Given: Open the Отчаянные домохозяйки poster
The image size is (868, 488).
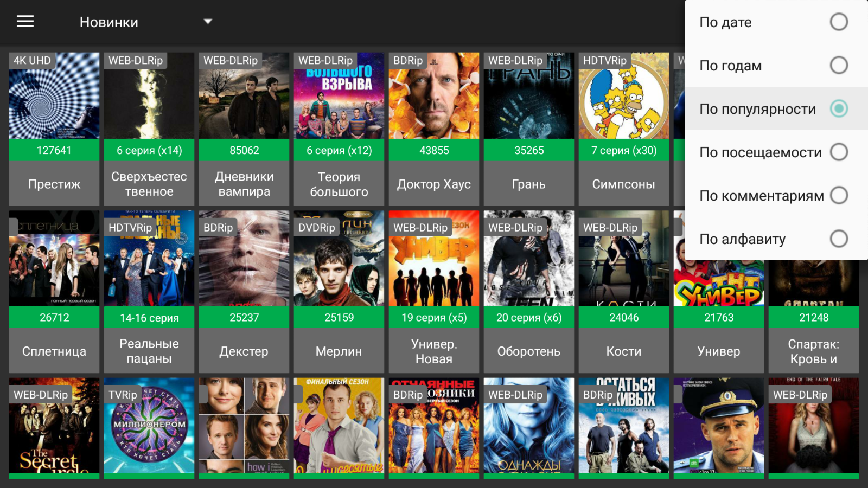Looking at the screenshot, I should pyautogui.click(x=434, y=426).
